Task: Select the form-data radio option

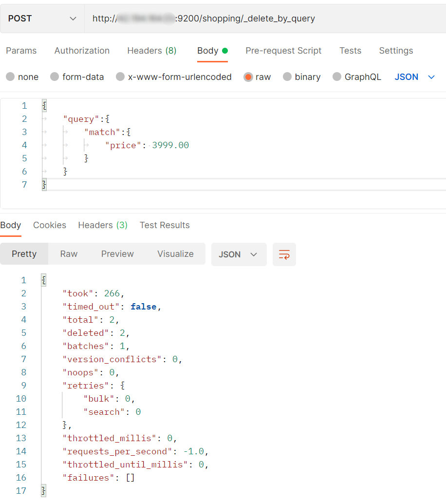Action: click(55, 77)
